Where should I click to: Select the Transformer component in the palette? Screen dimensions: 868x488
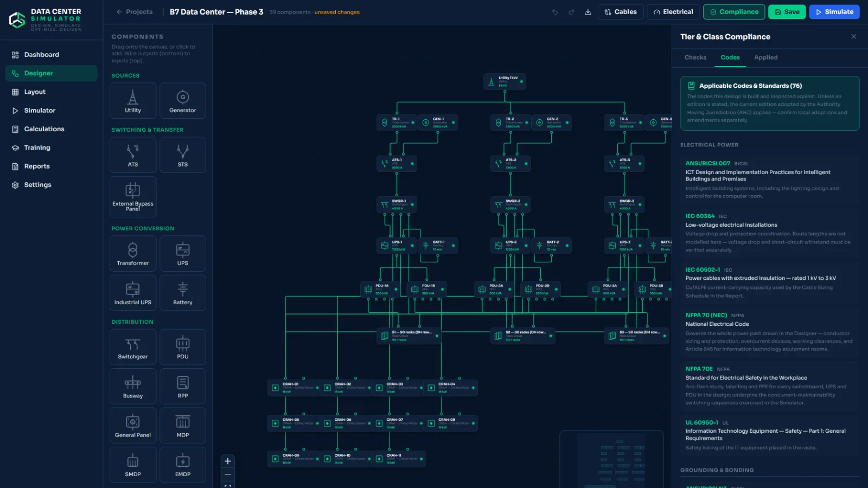133,254
